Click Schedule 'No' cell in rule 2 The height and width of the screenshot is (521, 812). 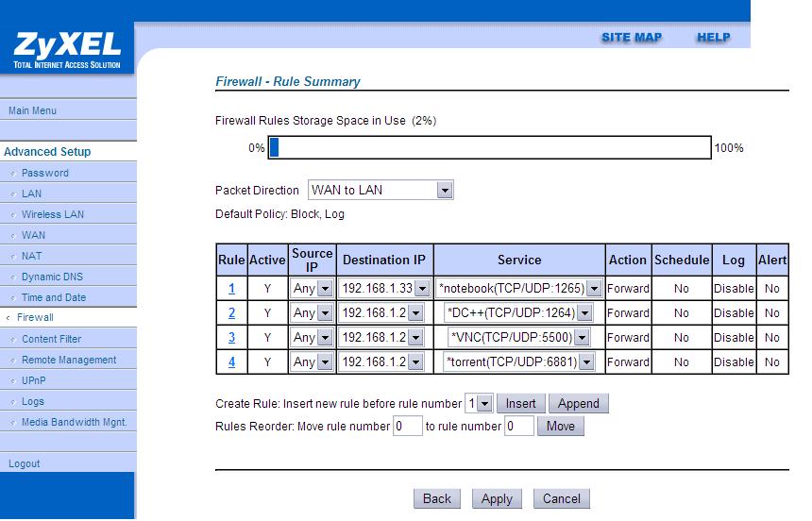[x=682, y=312]
